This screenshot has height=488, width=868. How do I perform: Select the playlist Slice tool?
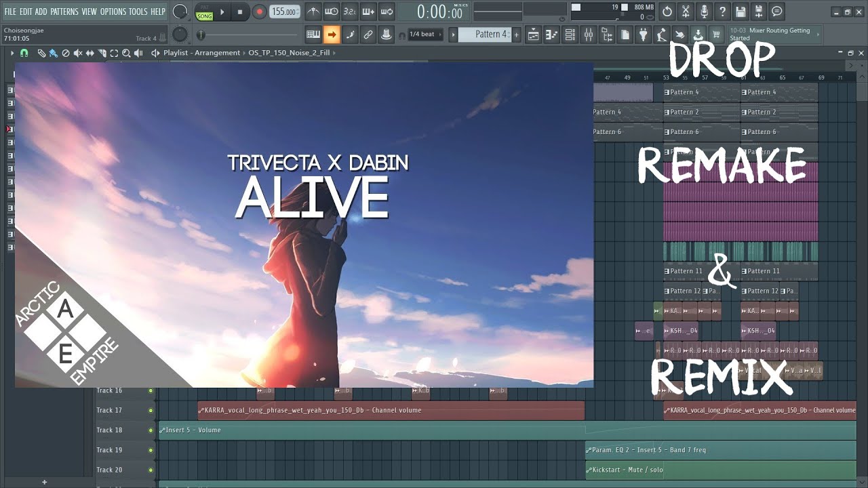pyautogui.click(x=102, y=53)
